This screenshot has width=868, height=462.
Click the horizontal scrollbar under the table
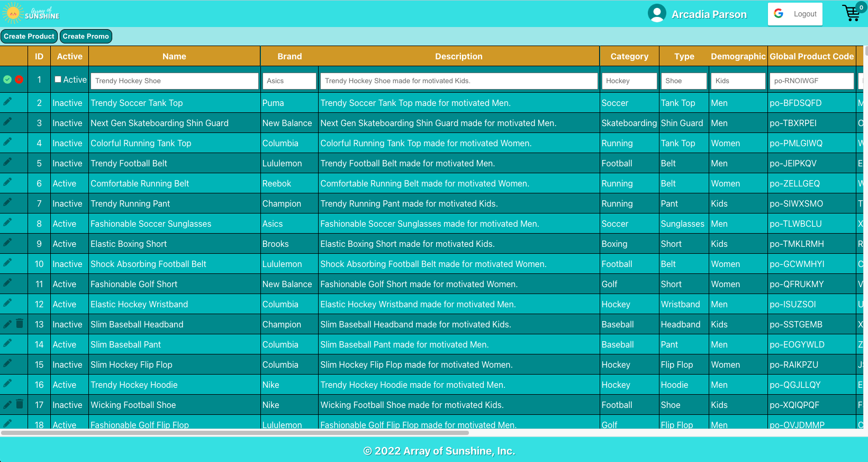coord(235,433)
